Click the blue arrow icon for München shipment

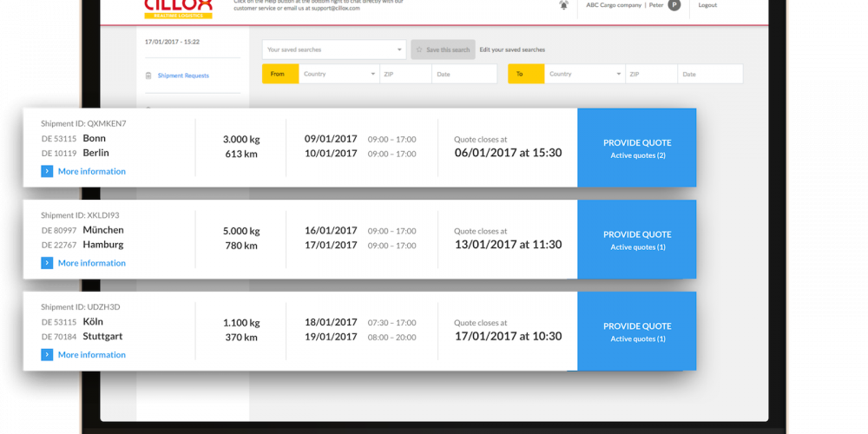tap(47, 263)
